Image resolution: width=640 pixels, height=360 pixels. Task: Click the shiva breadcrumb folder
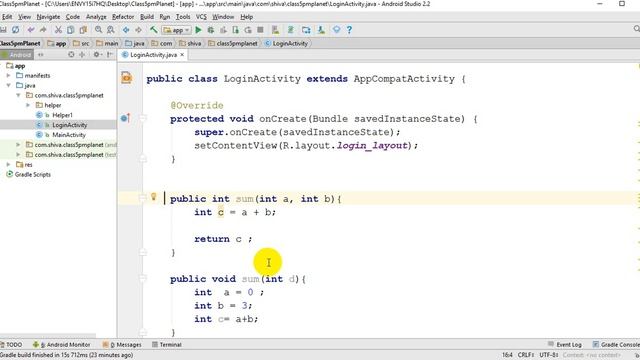[190, 43]
